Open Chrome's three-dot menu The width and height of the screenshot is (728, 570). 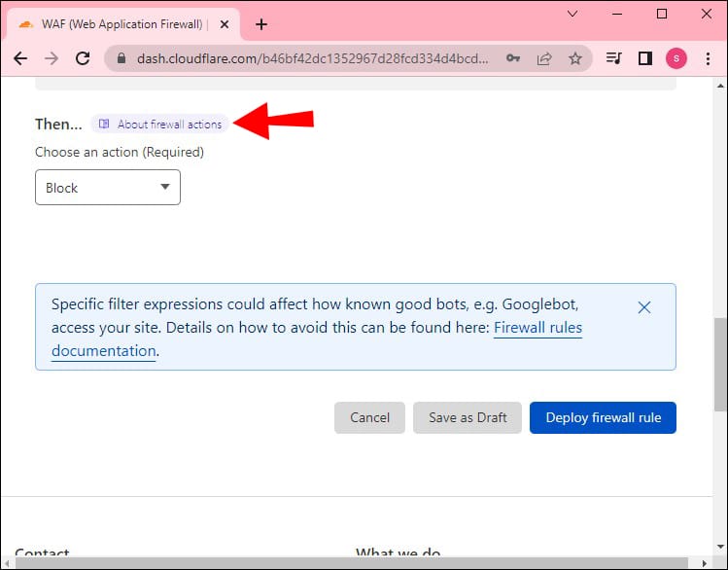tap(708, 58)
